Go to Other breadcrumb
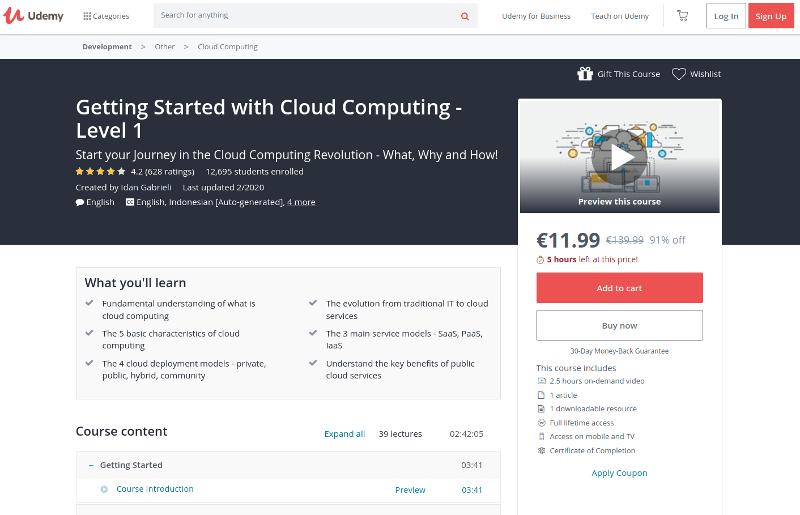Image resolution: width=800 pixels, height=515 pixels. (165, 46)
